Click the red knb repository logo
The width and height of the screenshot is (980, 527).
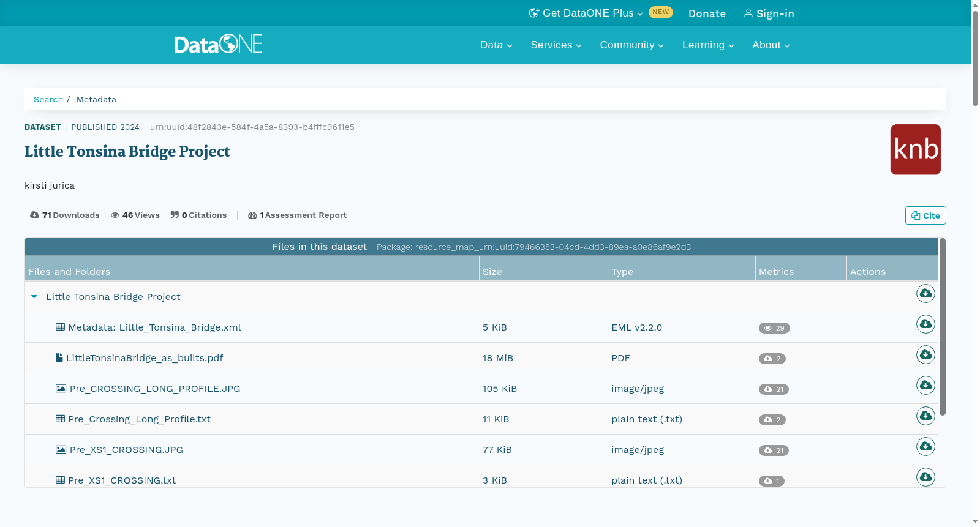point(915,149)
